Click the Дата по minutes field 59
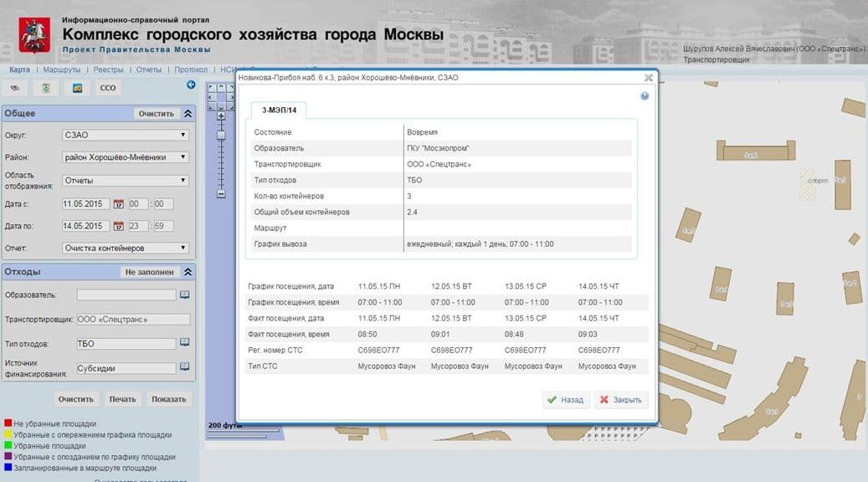 [x=162, y=226]
